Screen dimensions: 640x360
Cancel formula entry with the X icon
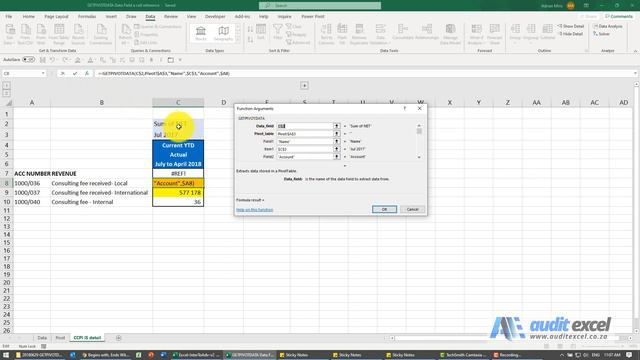point(62,73)
